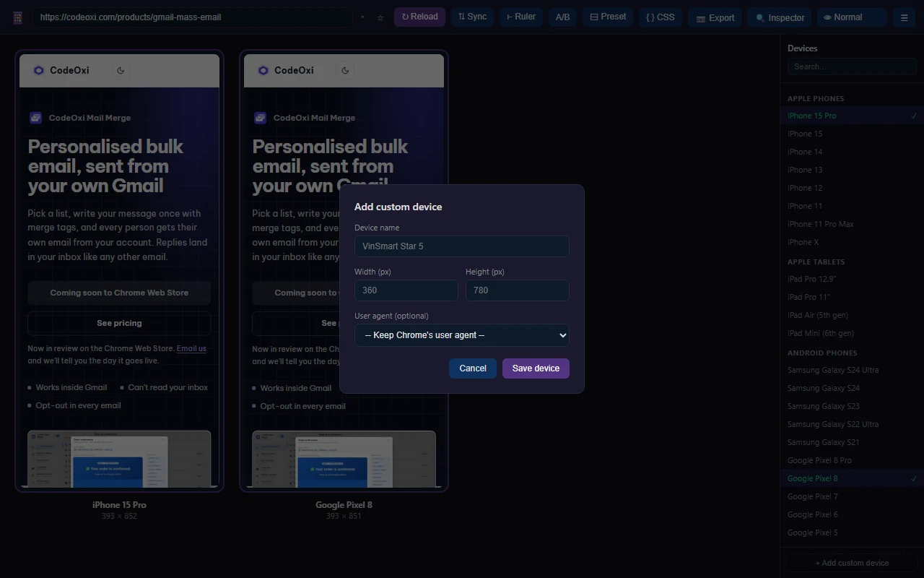This screenshot has height=578, width=924.
Task: Click the app logo icon beside the URL bar
Action: [x=18, y=17]
